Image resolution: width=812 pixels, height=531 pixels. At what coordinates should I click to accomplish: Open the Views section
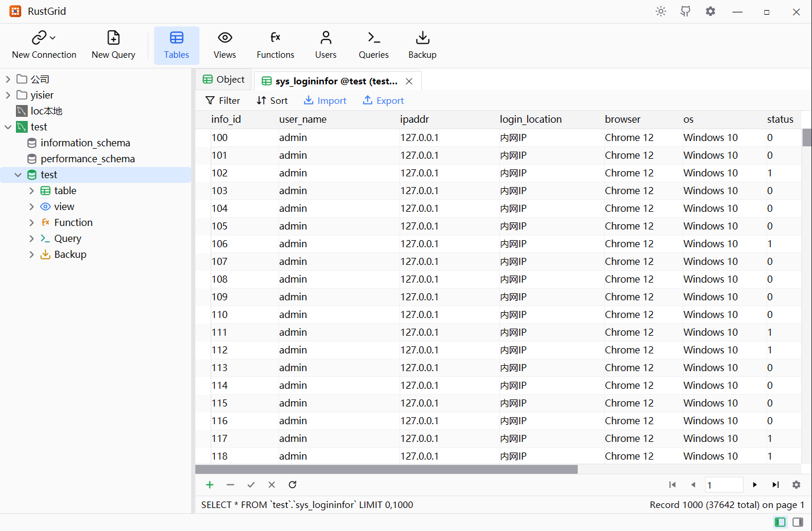pos(225,45)
